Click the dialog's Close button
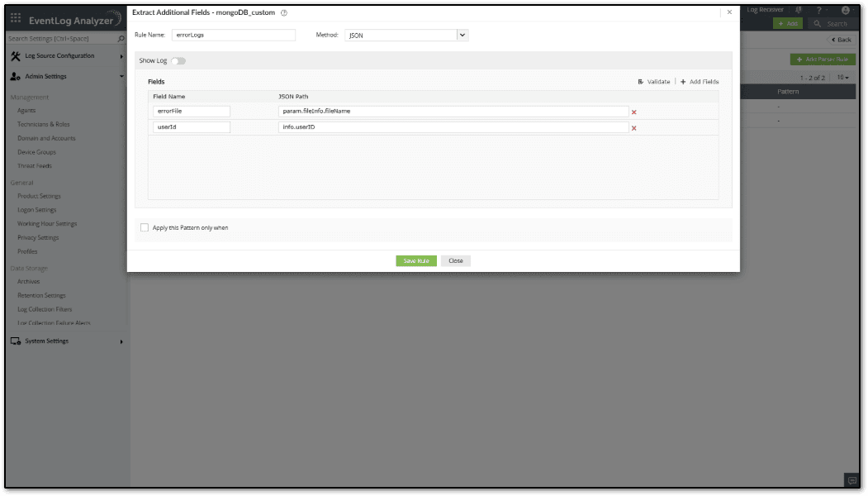This screenshot has height=496, width=868. point(456,260)
